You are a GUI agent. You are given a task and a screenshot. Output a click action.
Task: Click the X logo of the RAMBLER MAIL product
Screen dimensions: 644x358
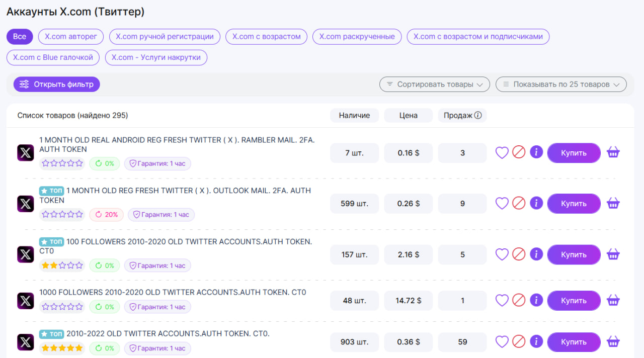[x=26, y=153]
